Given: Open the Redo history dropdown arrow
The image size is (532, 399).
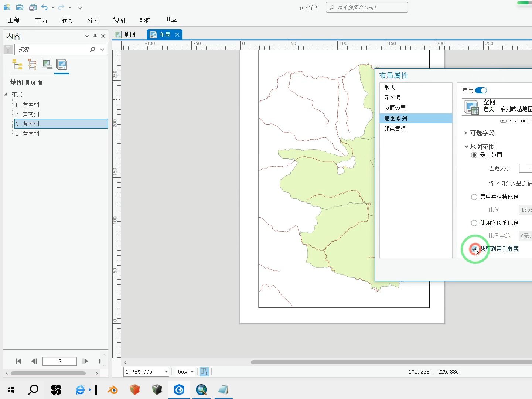Looking at the screenshot, I should pos(69,7).
